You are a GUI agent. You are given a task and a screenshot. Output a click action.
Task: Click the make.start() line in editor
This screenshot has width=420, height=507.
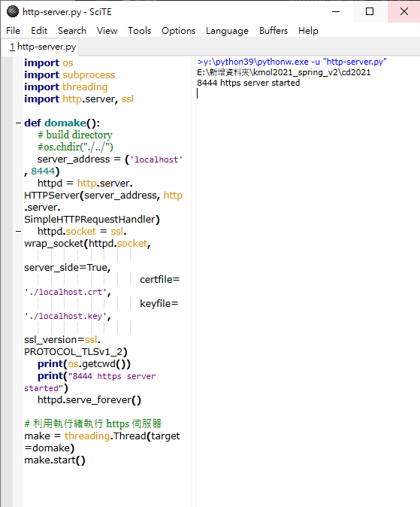[x=55, y=460]
